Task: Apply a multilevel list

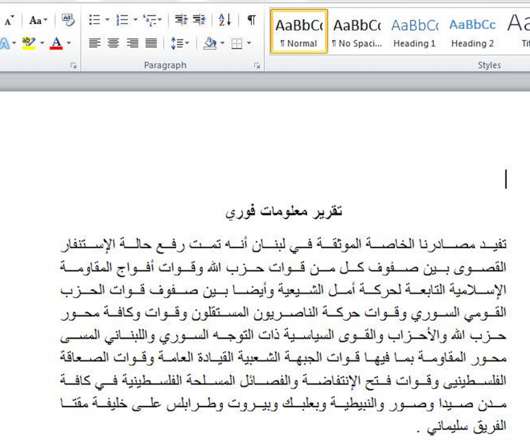Action: click(150, 20)
